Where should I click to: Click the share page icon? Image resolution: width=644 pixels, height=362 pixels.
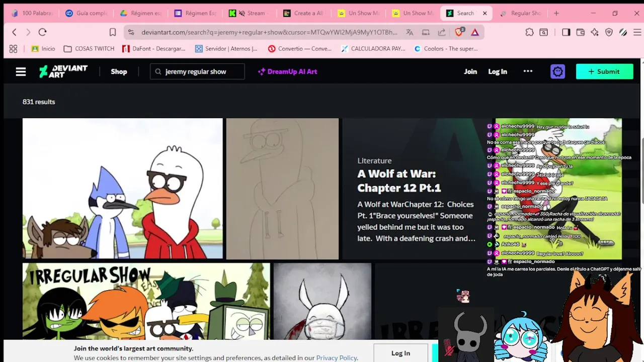pyautogui.click(x=441, y=32)
